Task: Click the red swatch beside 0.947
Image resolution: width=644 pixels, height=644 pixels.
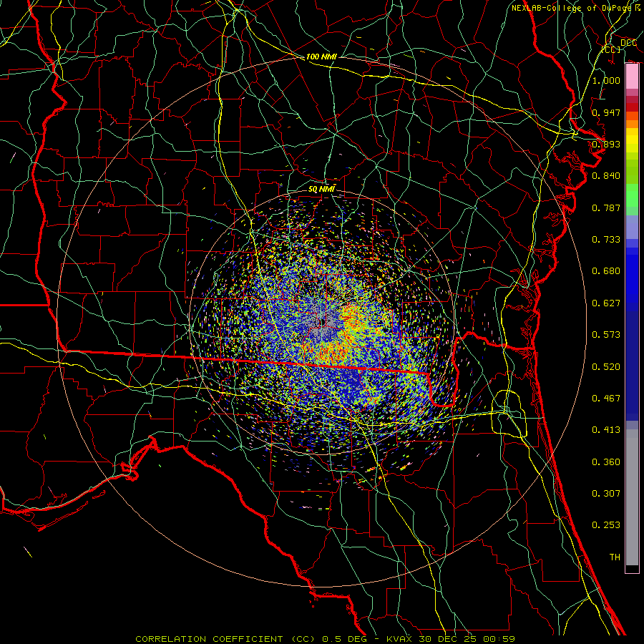Action: [632, 107]
